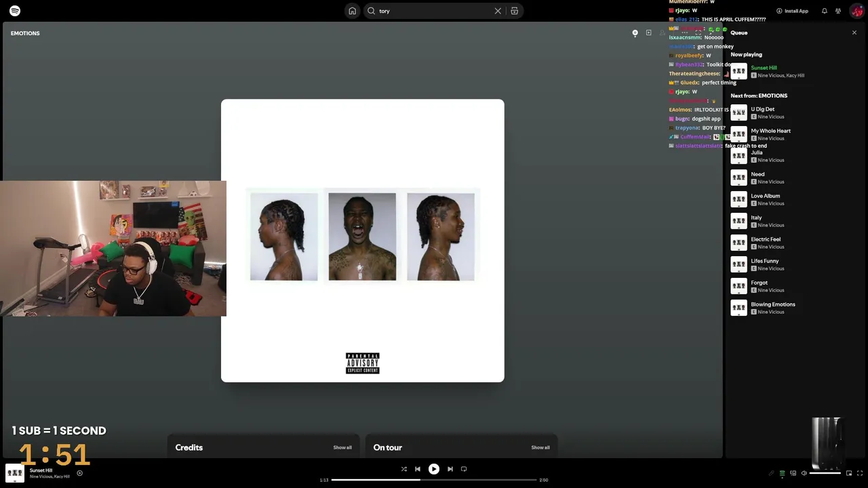Viewport: 868px width, 488px height.
Task: Adjust the volume slider
Action: point(825,473)
